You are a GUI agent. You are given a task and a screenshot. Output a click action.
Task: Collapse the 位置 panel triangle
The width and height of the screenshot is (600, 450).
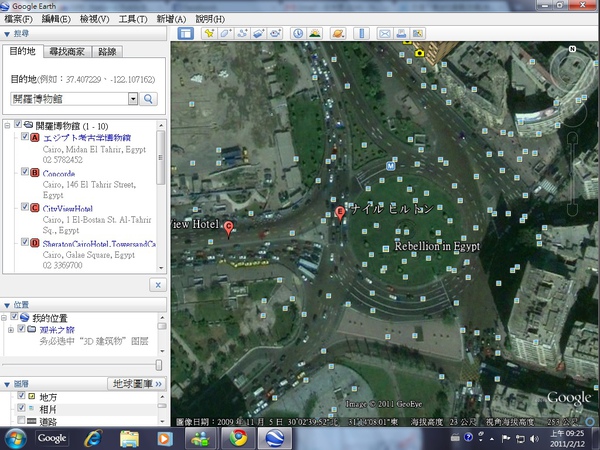pyautogui.click(x=7, y=305)
